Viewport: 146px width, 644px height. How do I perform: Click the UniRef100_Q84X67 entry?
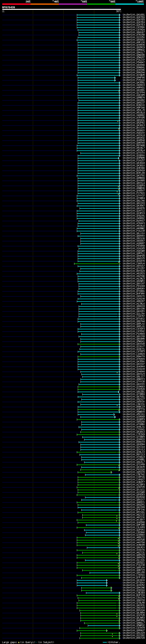(133, 32)
